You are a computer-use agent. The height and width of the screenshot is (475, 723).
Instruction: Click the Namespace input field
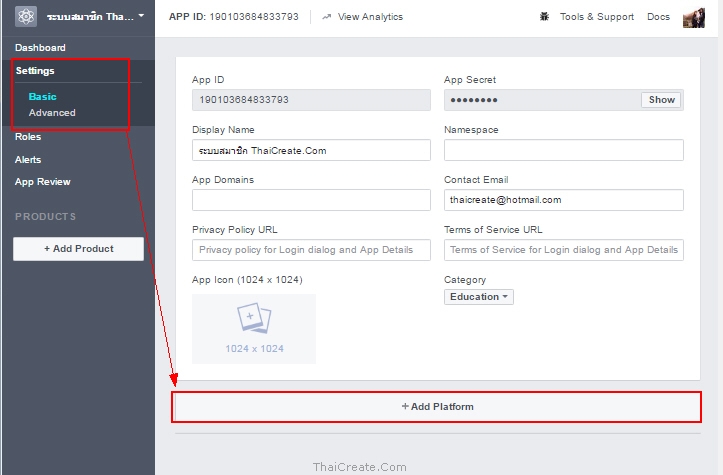tap(563, 150)
